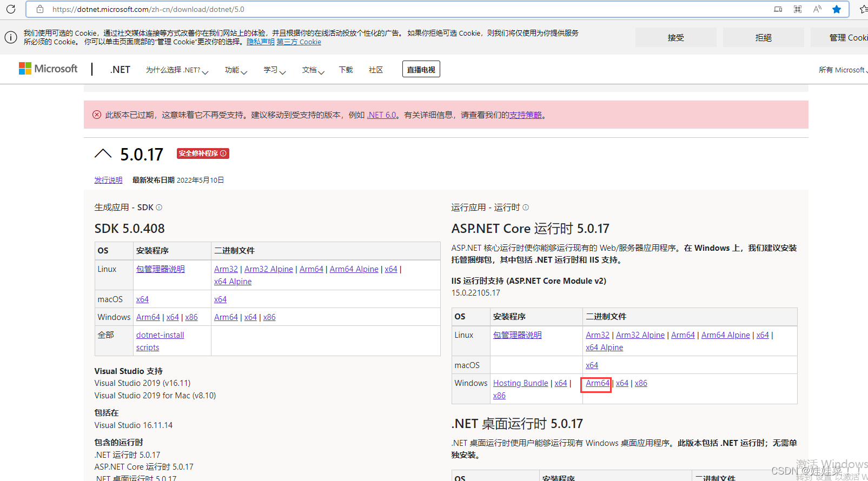Click the Microsoft logo

[x=48, y=69]
